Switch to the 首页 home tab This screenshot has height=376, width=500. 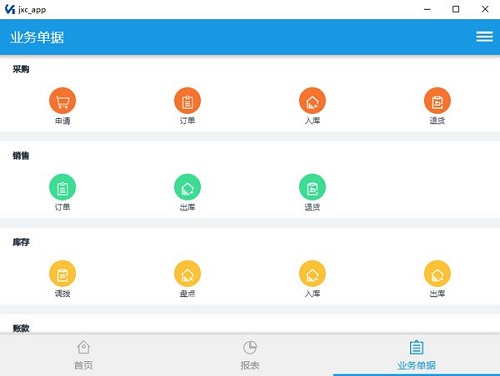[83, 355]
